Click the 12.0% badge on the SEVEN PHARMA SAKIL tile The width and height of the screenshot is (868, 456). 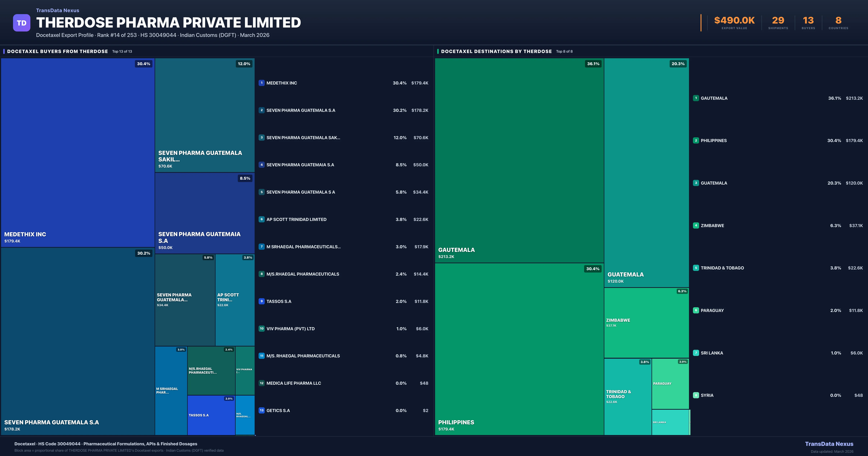pos(244,64)
